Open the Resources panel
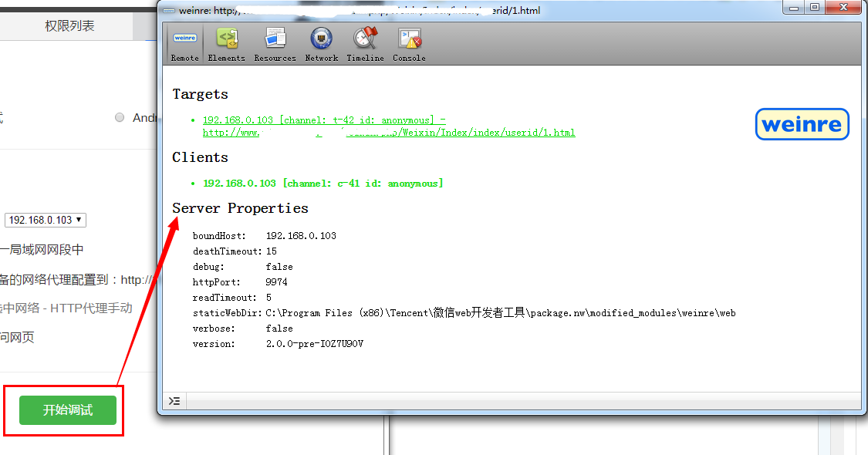The width and height of the screenshot is (868, 455). (x=275, y=45)
